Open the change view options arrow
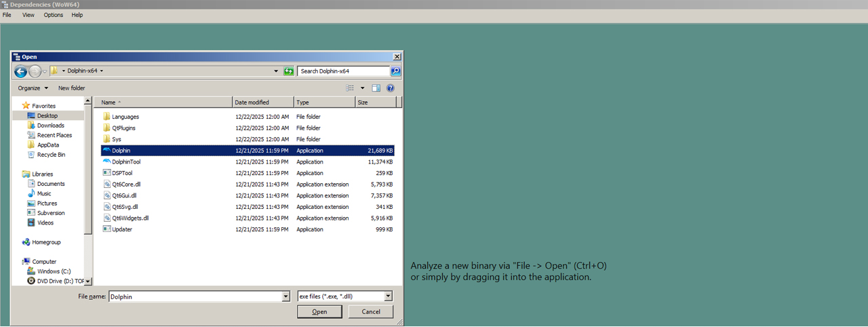Viewport: 868px width, 327px height. (x=362, y=88)
